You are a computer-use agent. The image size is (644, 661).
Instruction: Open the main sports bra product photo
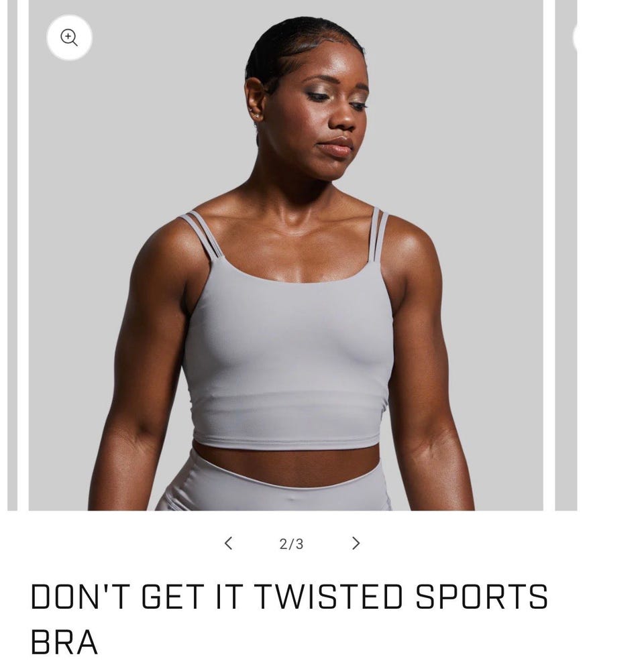286,255
